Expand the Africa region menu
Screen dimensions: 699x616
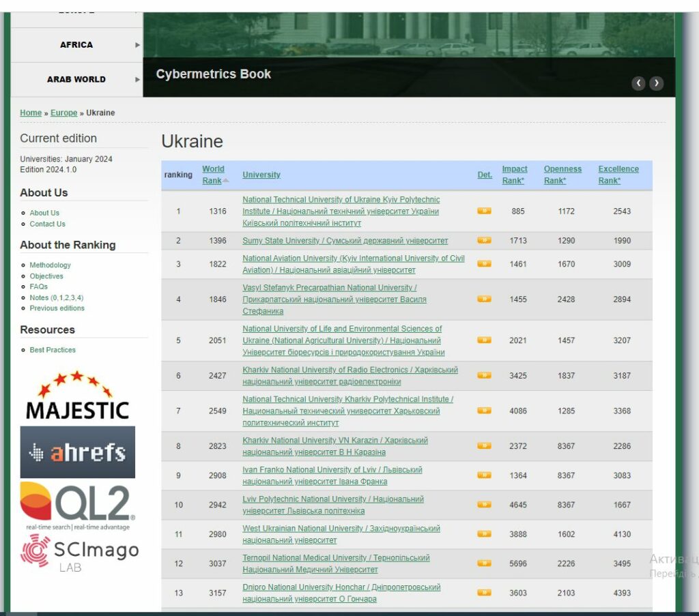pos(76,45)
